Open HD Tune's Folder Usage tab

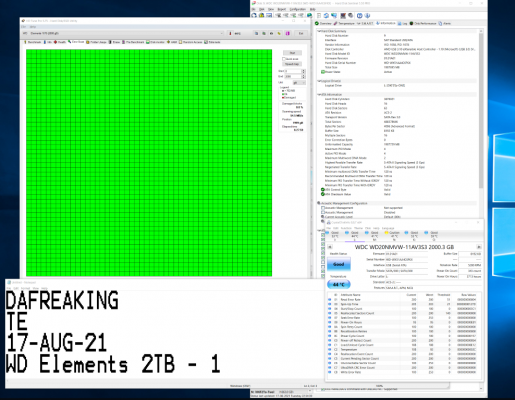(97, 42)
